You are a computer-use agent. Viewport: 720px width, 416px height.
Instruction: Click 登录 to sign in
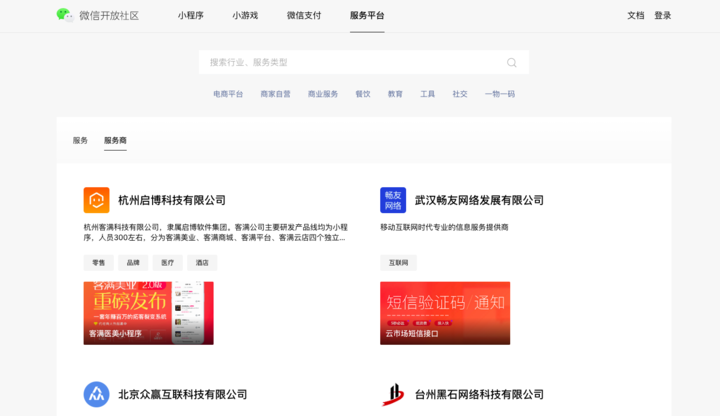tap(663, 16)
